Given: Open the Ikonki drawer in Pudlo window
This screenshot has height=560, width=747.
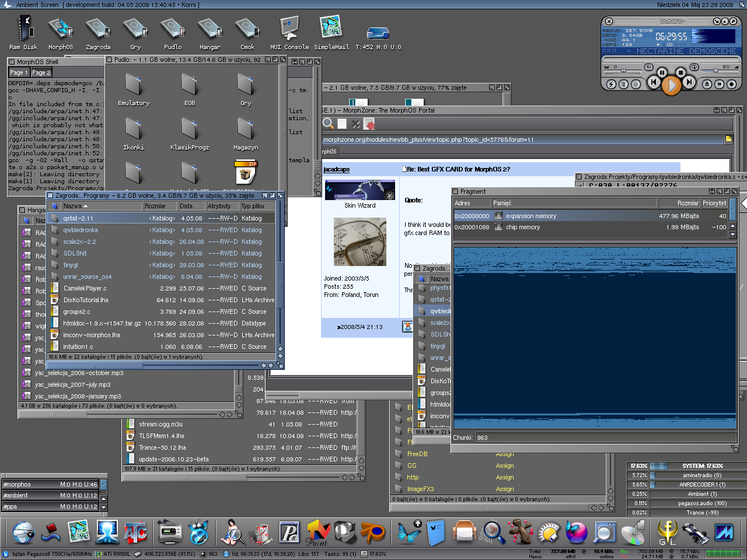Looking at the screenshot, I should click(134, 132).
